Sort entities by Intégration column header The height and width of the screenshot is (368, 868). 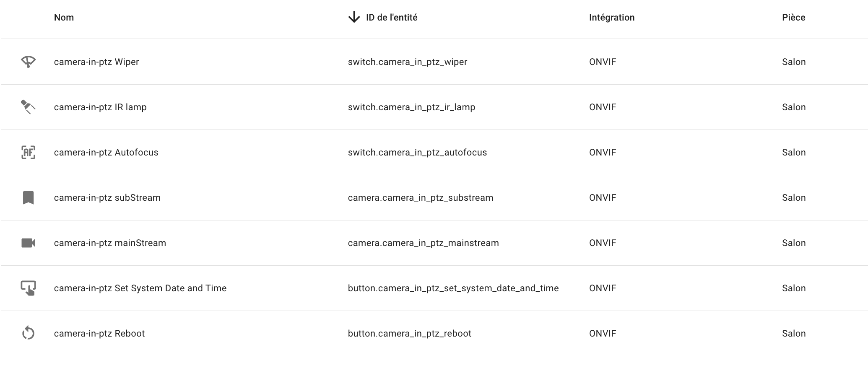[x=612, y=17]
